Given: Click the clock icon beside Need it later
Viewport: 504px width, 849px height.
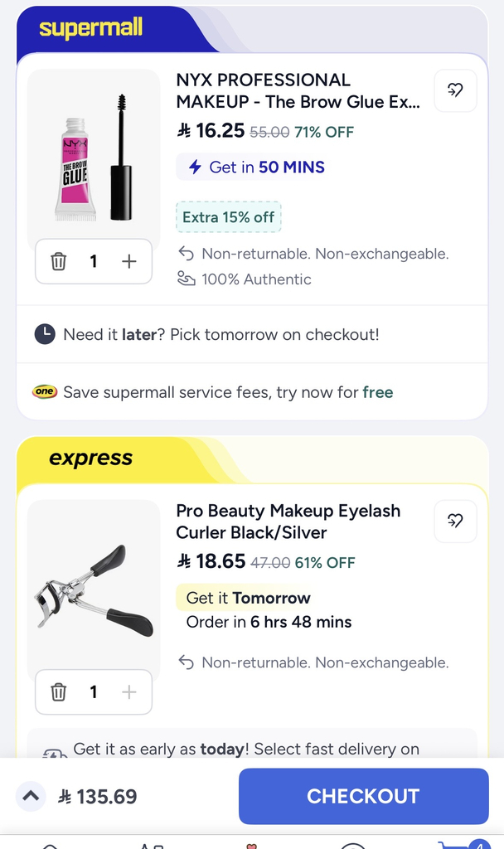Looking at the screenshot, I should (x=45, y=334).
